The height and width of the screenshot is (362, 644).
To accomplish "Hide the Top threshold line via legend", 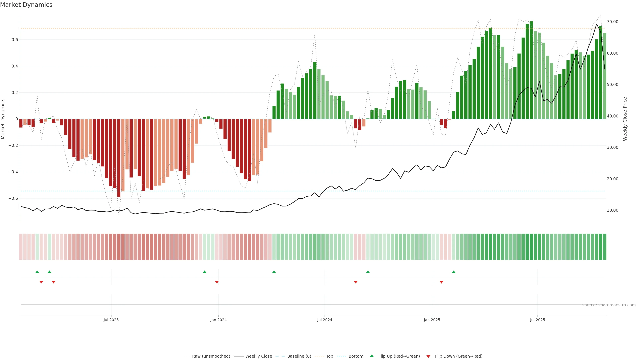I will (330, 356).
